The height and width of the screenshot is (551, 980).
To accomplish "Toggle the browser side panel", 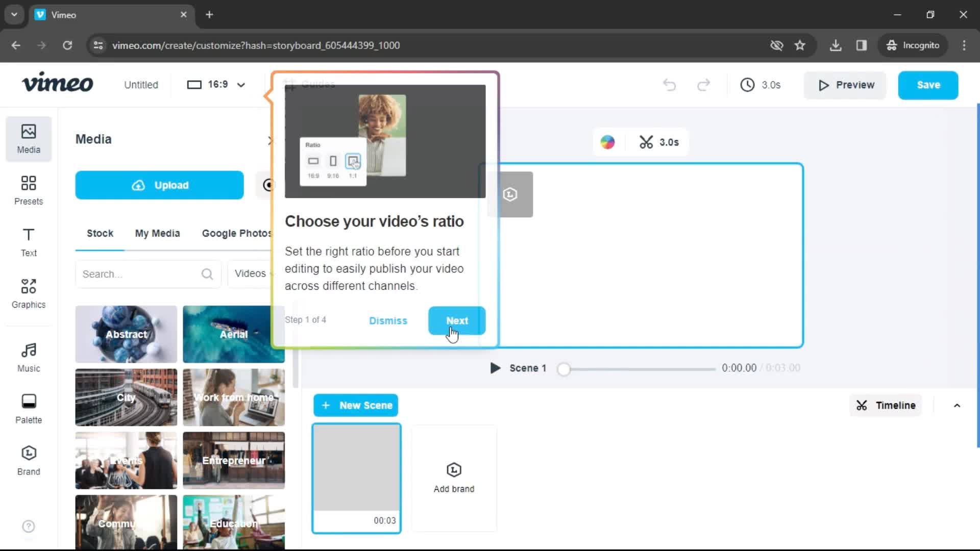I will 862,45.
